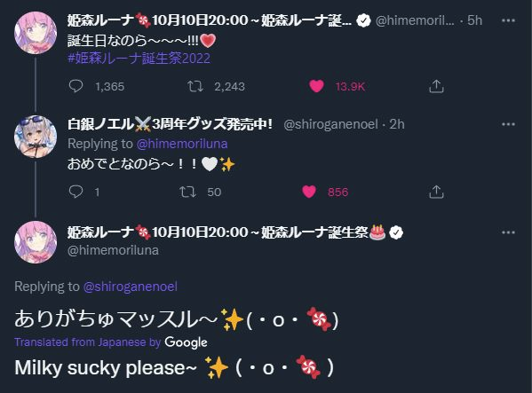
Task: Reply to the shiroganenoel congratulation tweet
Action: 75,192
